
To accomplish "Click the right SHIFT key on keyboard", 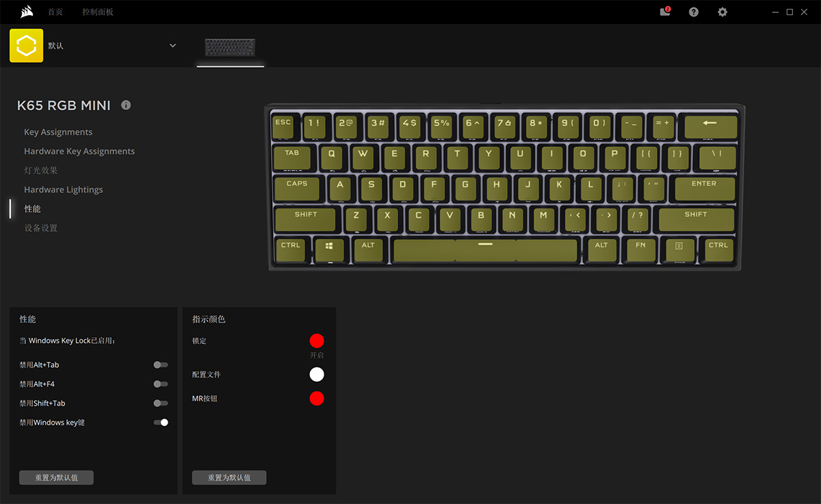I will point(696,219).
